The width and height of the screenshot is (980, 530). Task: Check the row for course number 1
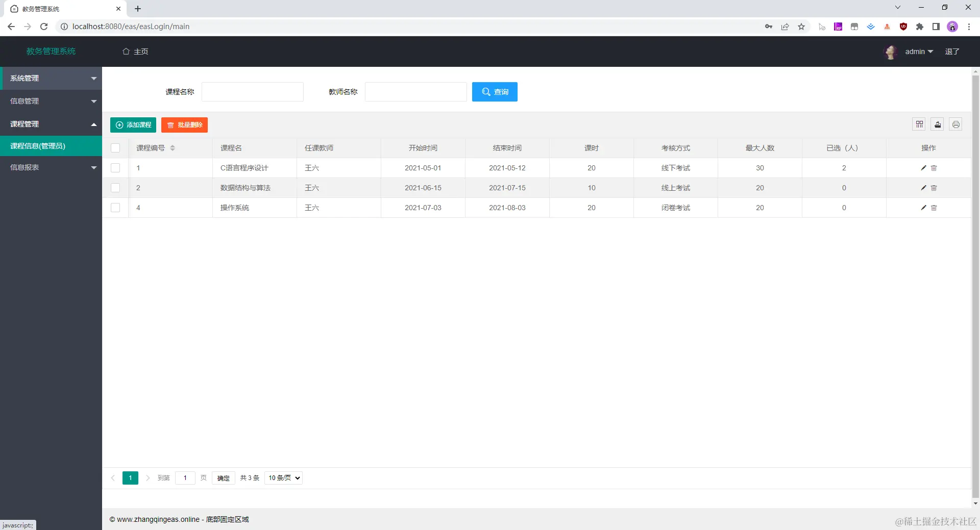click(x=115, y=168)
